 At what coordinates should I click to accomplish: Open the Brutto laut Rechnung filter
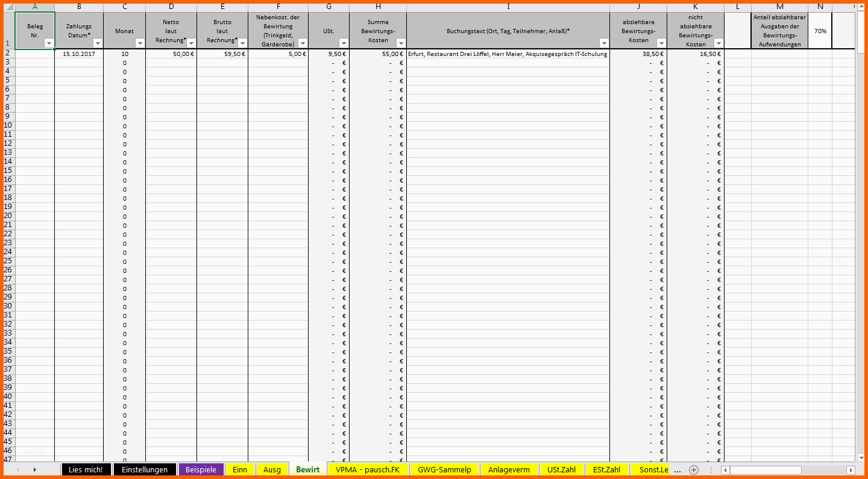click(x=242, y=43)
